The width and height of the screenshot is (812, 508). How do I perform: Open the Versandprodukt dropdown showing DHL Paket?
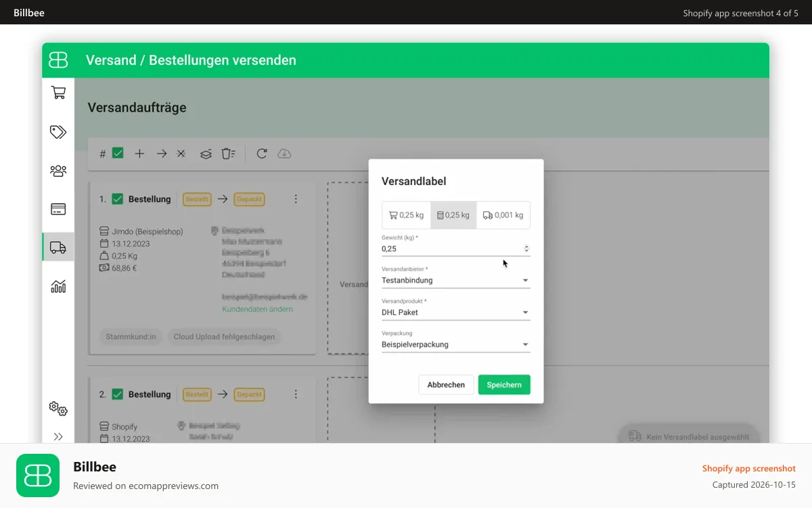(455, 312)
